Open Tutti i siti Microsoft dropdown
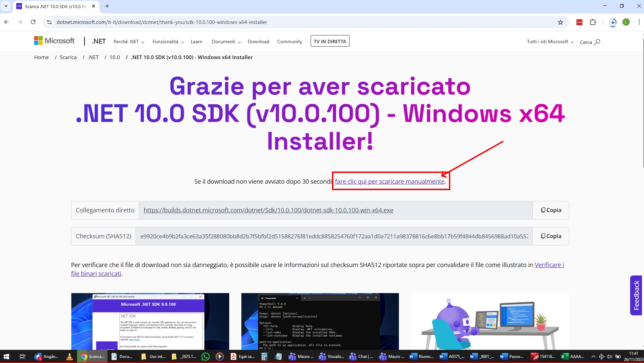The image size is (644, 363). pos(550,42)
